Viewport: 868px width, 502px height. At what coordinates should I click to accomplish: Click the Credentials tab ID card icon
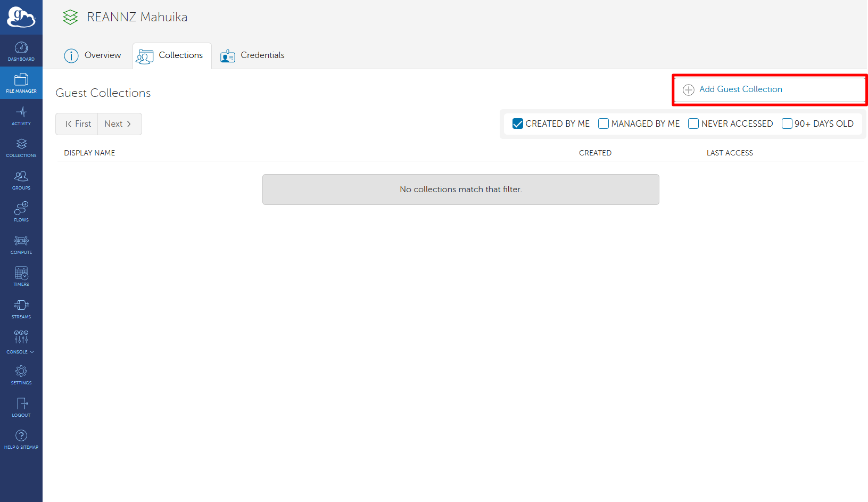228,56
